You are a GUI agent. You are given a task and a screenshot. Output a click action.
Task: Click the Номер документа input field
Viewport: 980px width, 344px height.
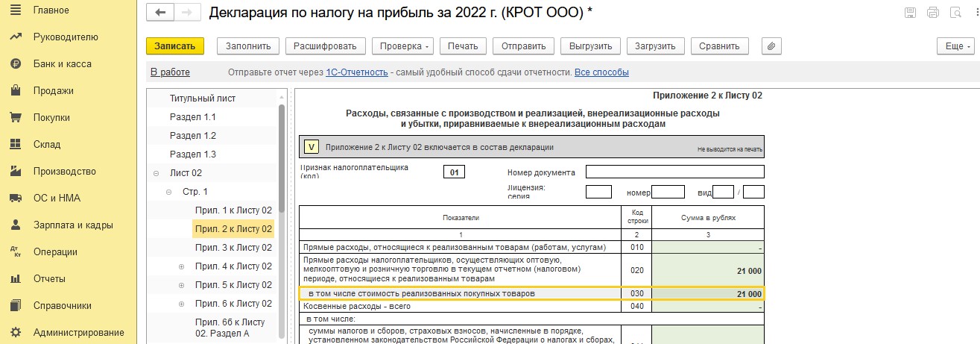(x=675, y=172)
